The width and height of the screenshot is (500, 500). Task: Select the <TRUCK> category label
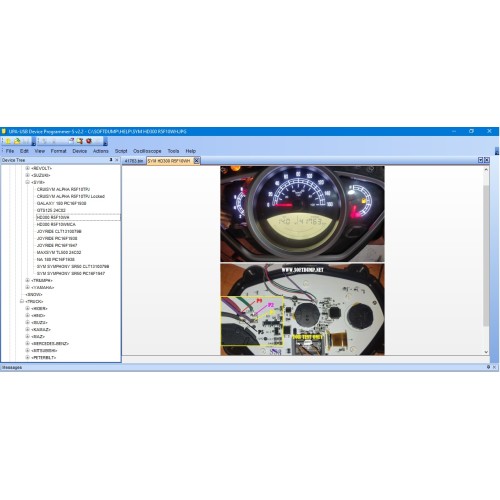(x=34, y=301)
